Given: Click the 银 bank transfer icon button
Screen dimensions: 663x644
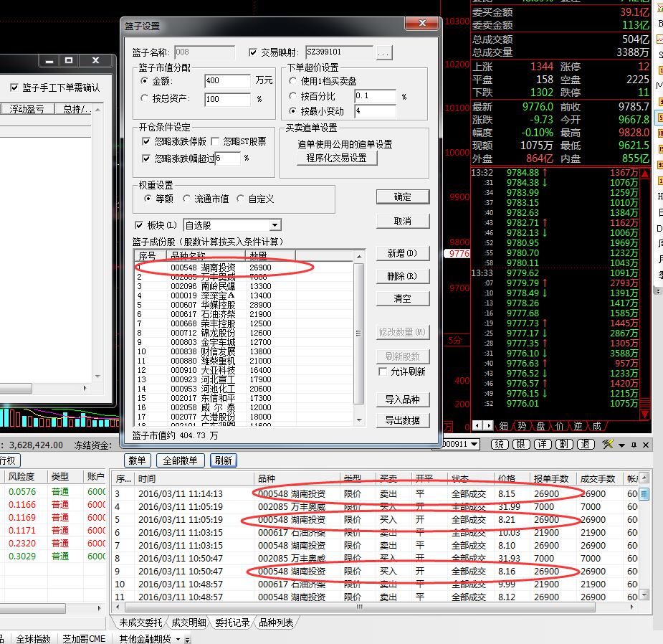Looking at the screenshot, I should coord(521,445).
